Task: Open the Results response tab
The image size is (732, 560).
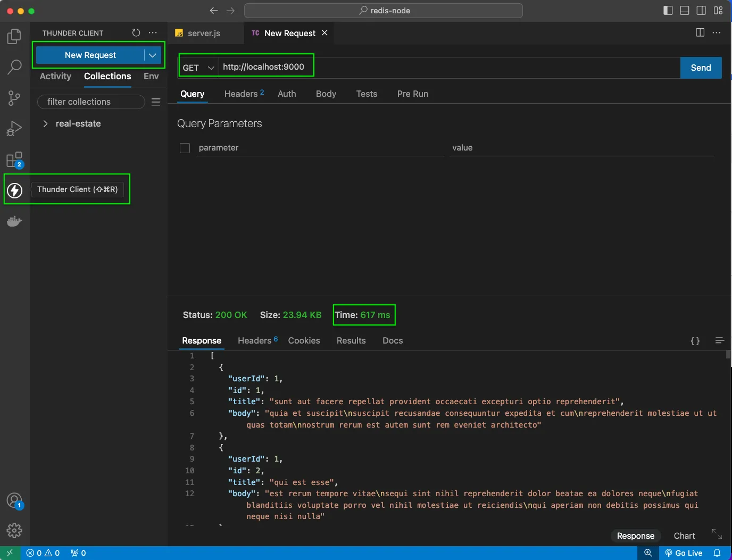Action: [x=351, y=340]
